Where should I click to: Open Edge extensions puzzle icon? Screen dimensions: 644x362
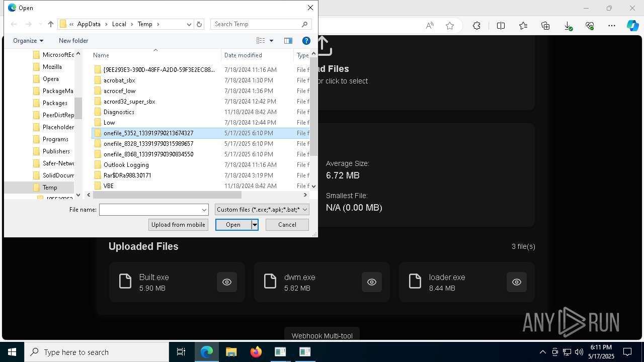[476, 26]
